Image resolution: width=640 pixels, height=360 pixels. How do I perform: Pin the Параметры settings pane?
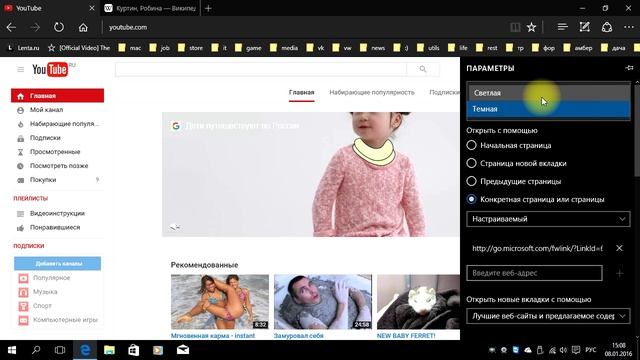(629, 68)
